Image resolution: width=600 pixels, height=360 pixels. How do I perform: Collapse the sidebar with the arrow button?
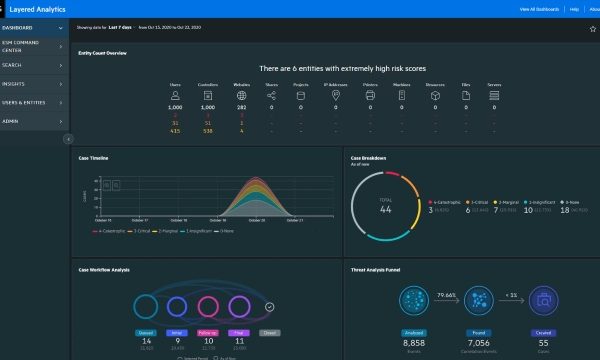click(x=68, y=139)
